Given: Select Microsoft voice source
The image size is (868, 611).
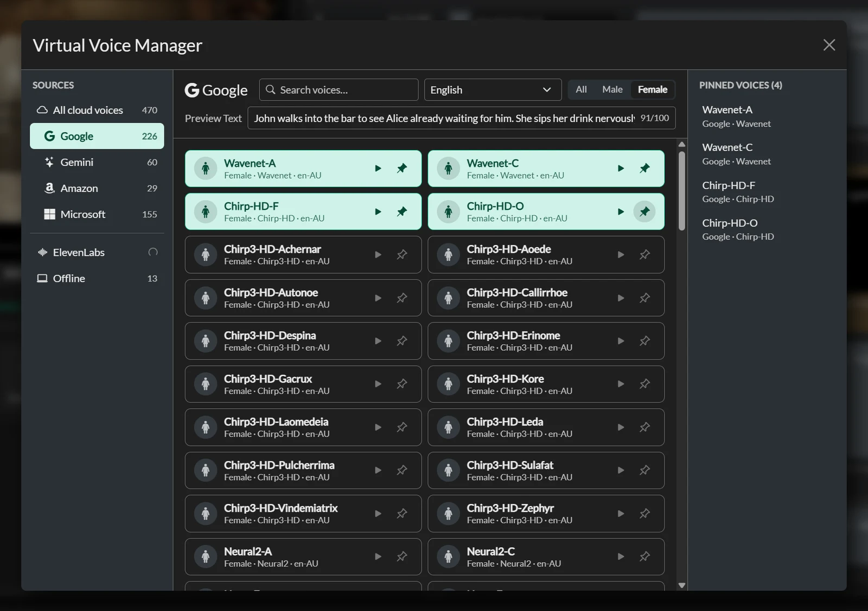Looking at the screenshot, I should [x=97, y=214].
